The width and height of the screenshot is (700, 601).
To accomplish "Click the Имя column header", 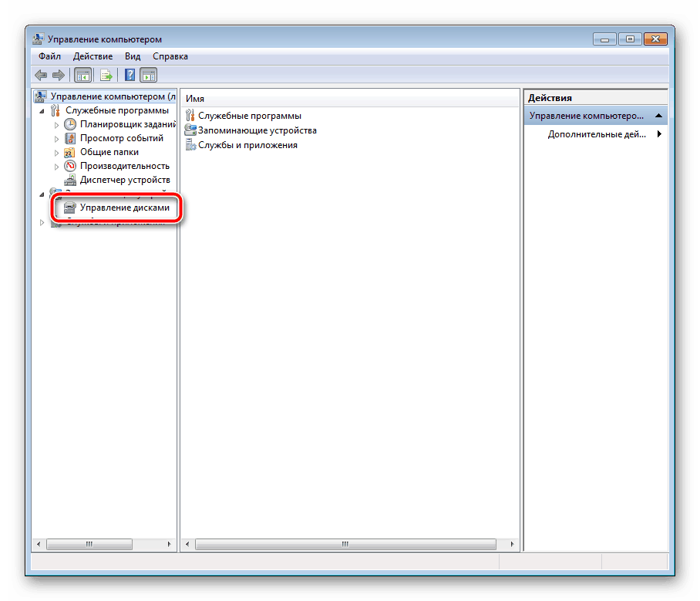I will tap(194, 99).
